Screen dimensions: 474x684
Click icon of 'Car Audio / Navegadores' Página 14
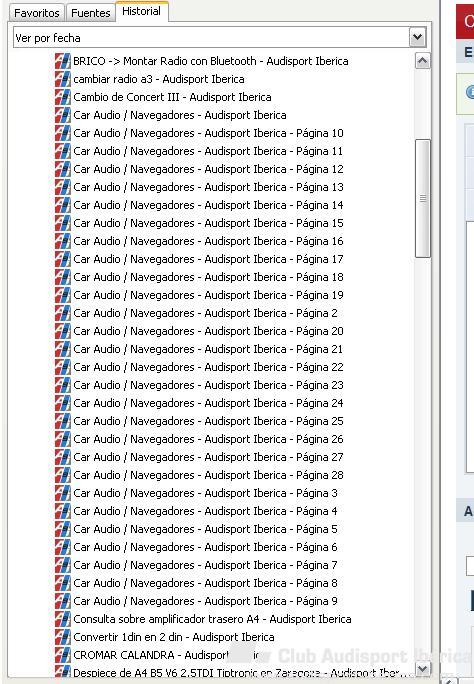pos(62,205)
